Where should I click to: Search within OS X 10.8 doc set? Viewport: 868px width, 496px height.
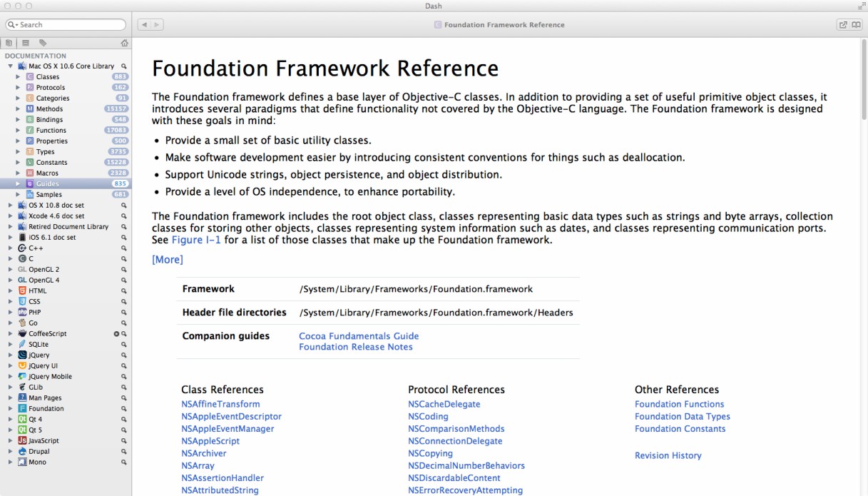(123, 206)
